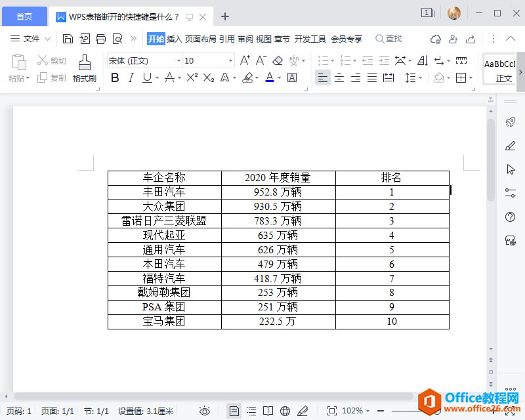Screen dimensions: 525x420
Task: Click the Print icon
Action: pyautogui.click(x=100, y=39)
